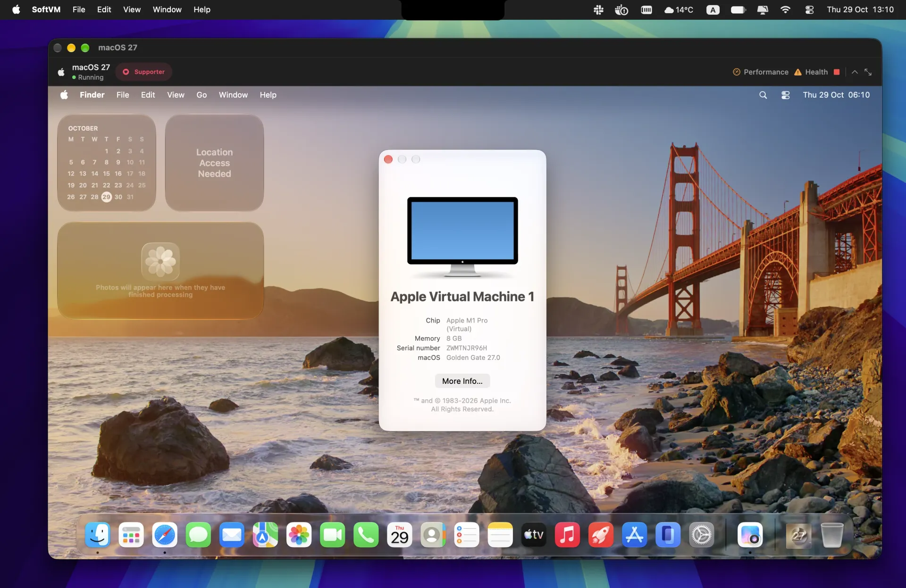Open host weather 14°C menu item
Viewport: 906px width, 588px height.
click(679, 9)
